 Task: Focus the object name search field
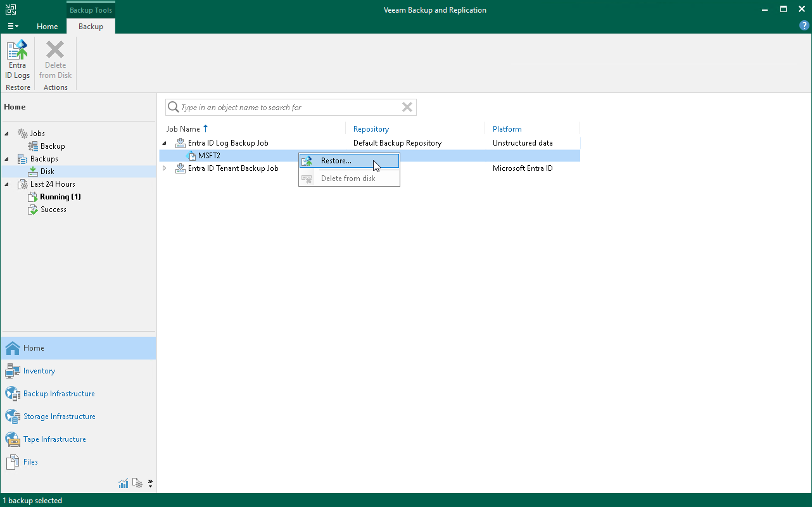(290, 108)
